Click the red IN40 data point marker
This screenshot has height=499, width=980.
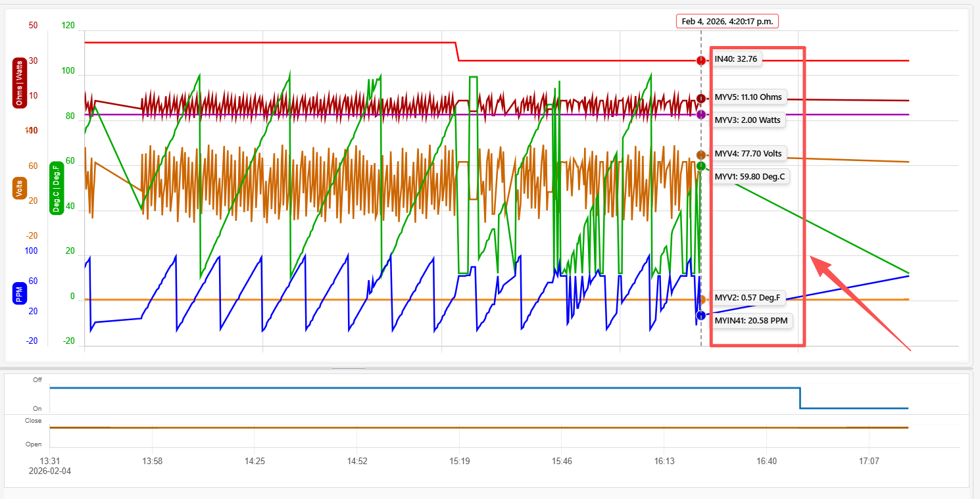point(701,60)
